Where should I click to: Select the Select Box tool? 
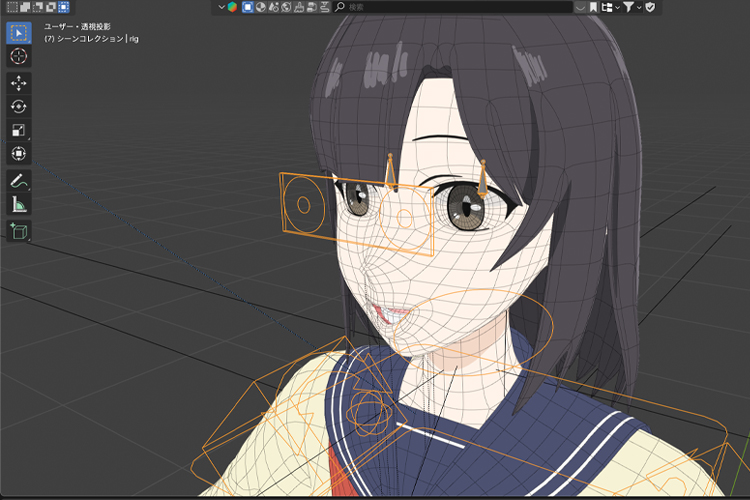[18, 32]
